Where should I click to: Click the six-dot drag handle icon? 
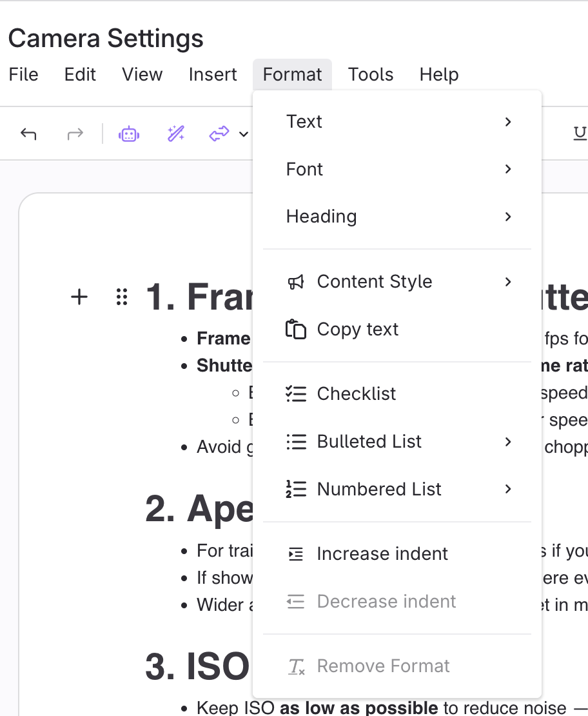click(121, 297)
